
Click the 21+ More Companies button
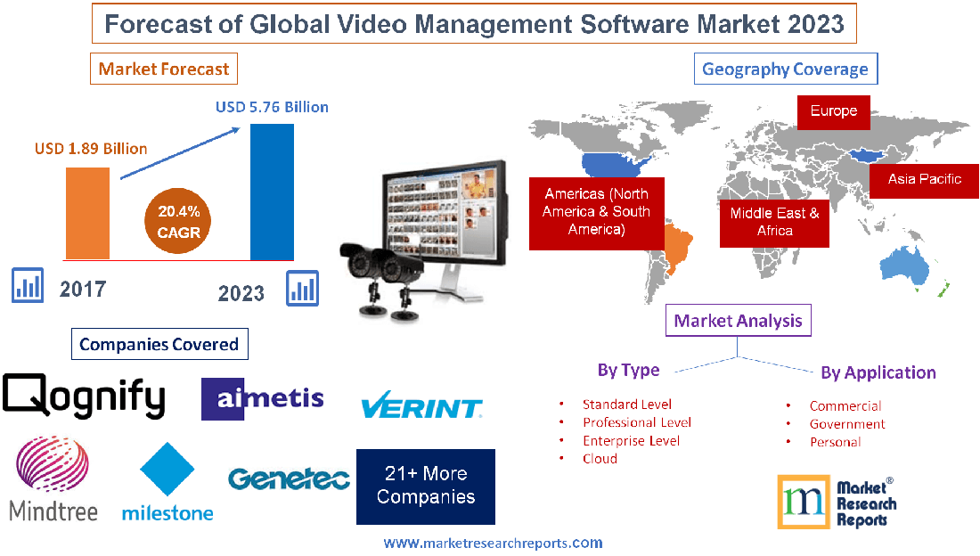coord(425,487)
